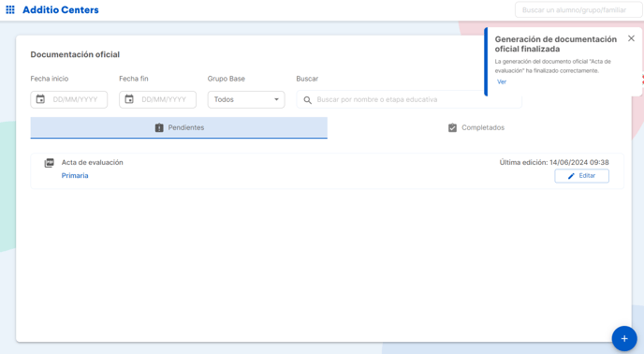
Task: Open the apps grid menu icon
Action: (x=10, y=10)
